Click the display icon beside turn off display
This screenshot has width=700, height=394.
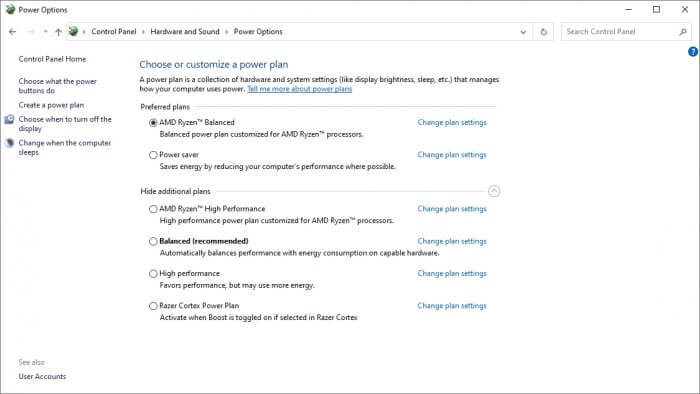point(9,120)
